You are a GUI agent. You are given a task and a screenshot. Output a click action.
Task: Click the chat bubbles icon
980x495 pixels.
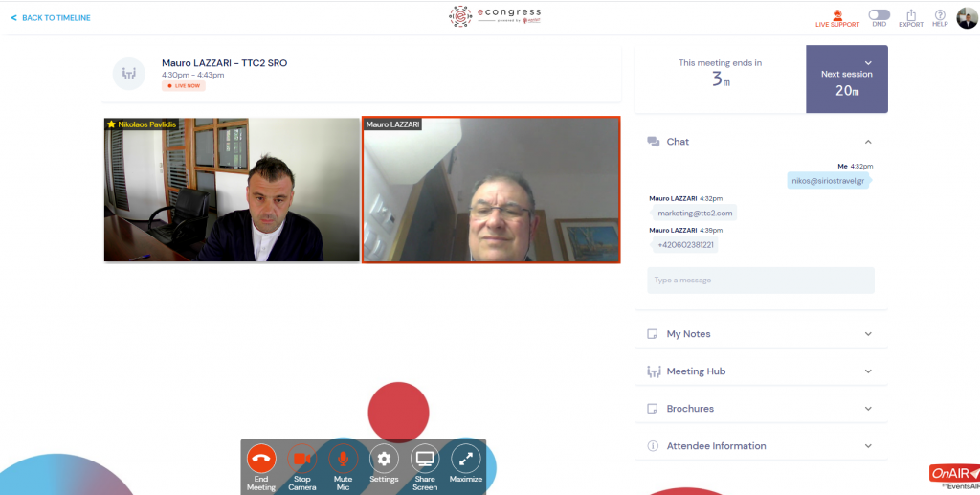tap(653, 142)
